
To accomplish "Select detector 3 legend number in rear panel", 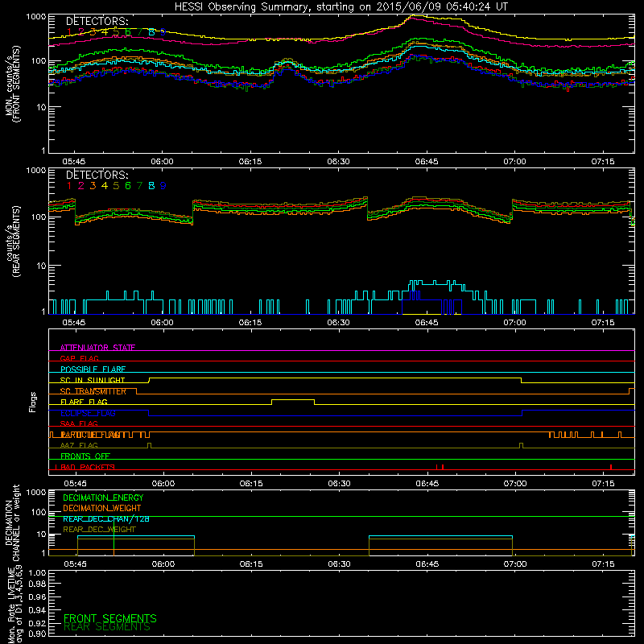I will pos(93,186).
